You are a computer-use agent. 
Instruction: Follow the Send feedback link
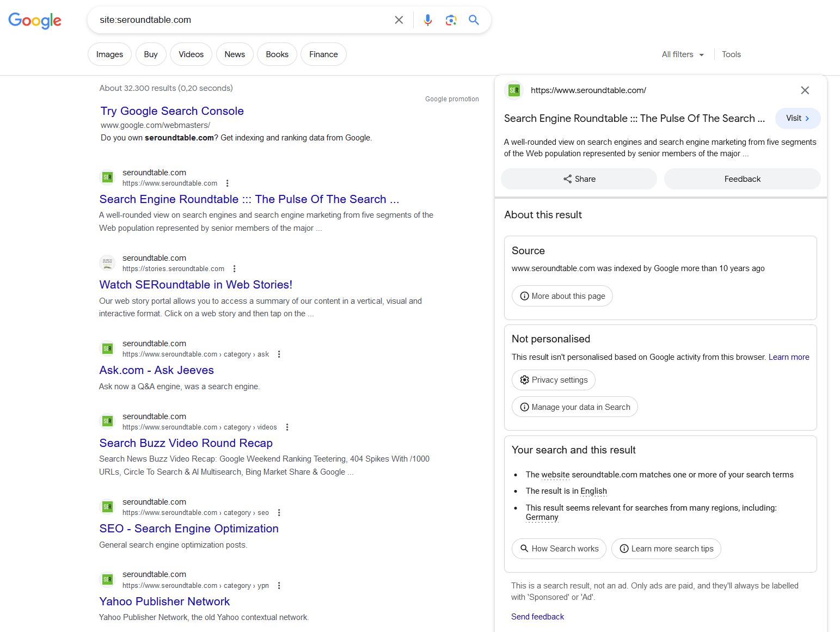click(537, 617)
